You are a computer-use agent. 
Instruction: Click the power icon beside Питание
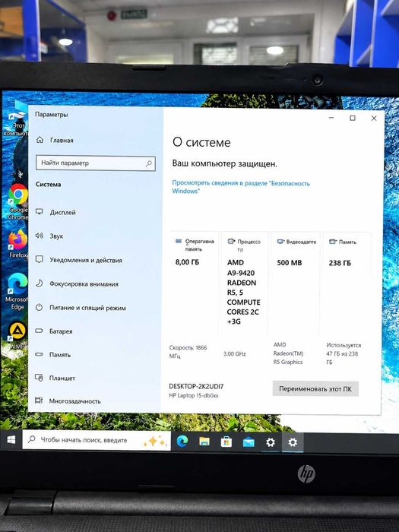point(40,307)
